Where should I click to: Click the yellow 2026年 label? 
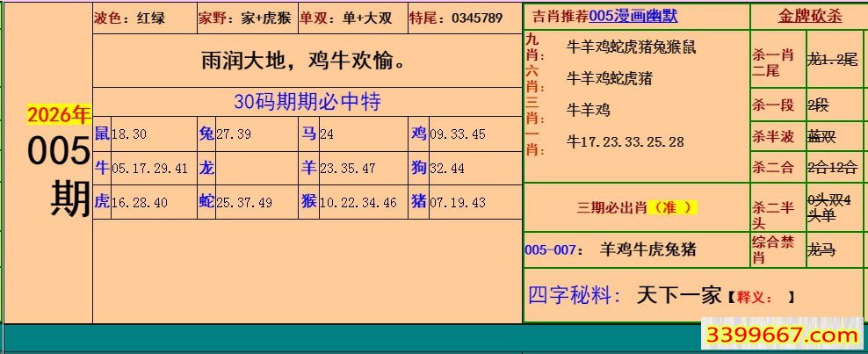tap(58, 115)
